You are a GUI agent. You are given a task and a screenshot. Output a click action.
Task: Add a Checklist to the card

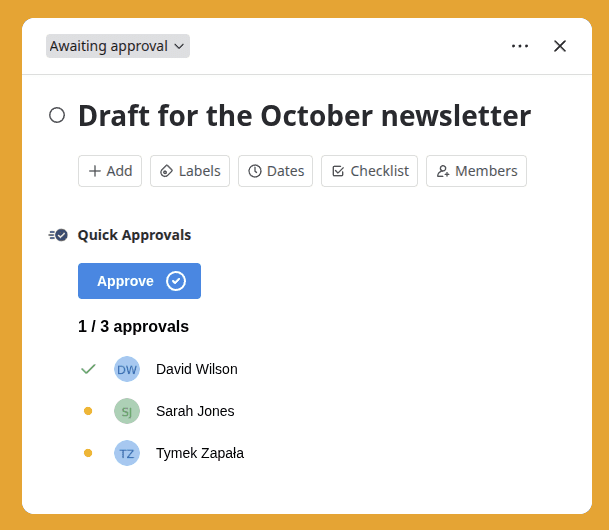369,171
